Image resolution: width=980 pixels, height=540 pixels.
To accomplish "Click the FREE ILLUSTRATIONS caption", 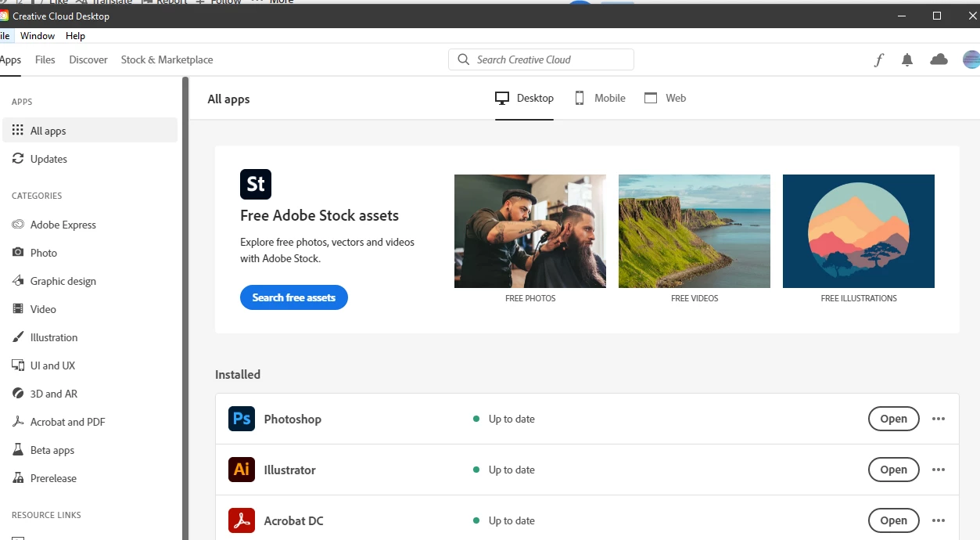I will click(x=859, y=298).
